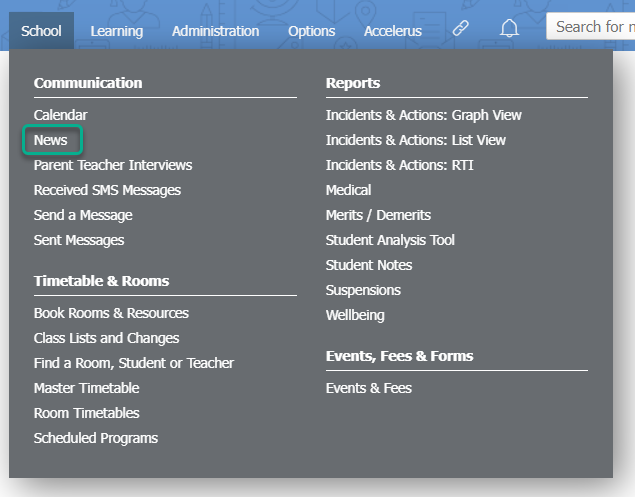Go to Master Timetable
This screenshot has height=497, width=635.
click(86, 388)
